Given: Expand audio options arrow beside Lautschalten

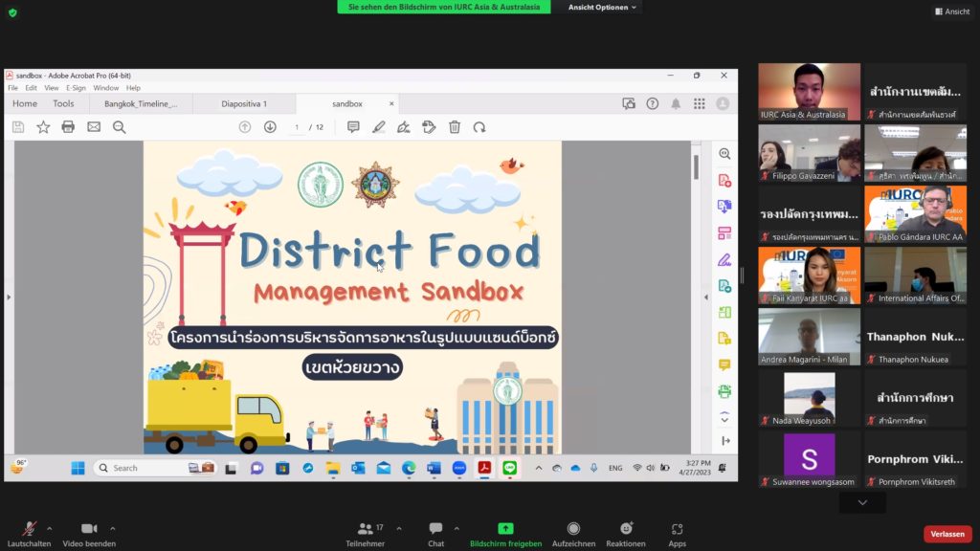Looking at the screenshot, I should (50, 528).
